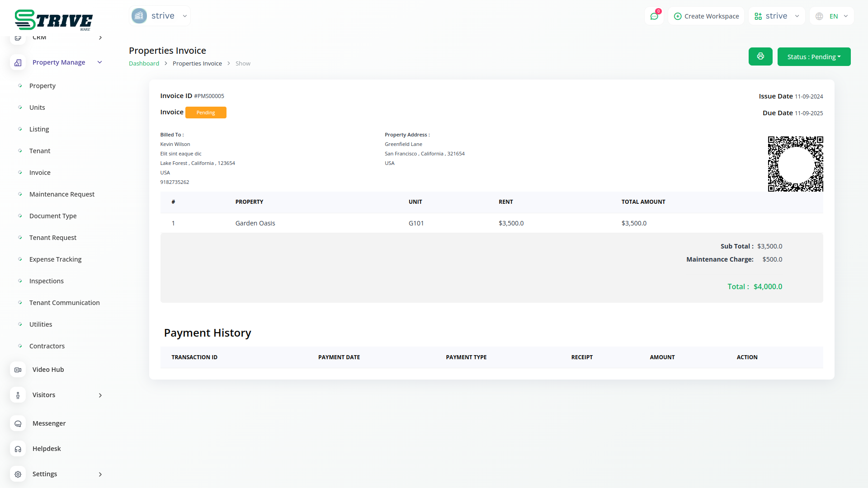The width and height of the screenshot is (868, 488).
Task: Open Messenger from its sidebar icon
Action: click(x=18, y=424)
